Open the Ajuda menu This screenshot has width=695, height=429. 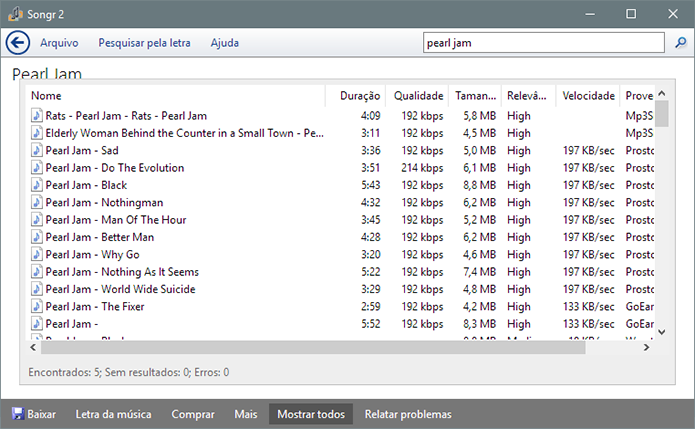(225, 43)
